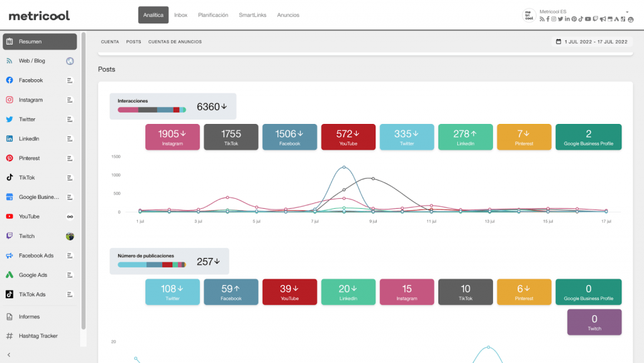Click the TikTok 10 publications card
This screenshot has height=363, width=644.
point(465,292)
